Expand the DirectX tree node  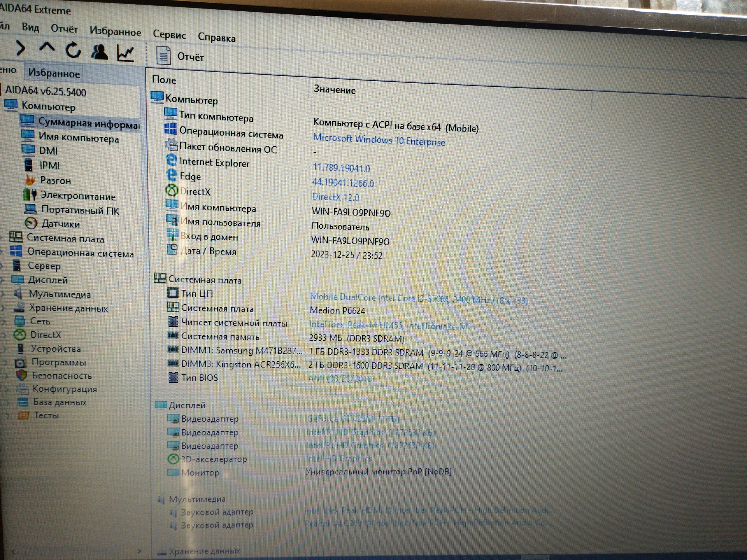click(5, 335)
